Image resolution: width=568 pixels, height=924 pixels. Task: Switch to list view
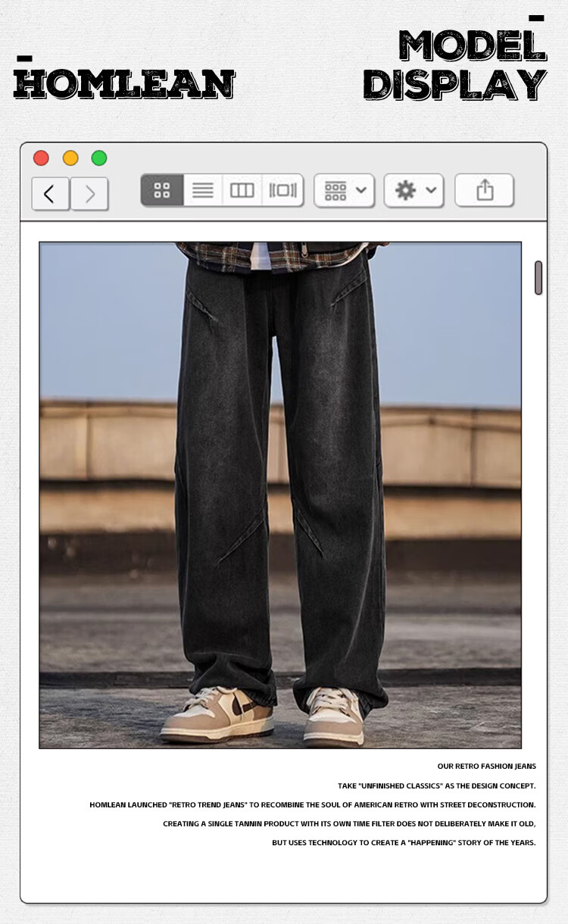(x=202, y=190)
